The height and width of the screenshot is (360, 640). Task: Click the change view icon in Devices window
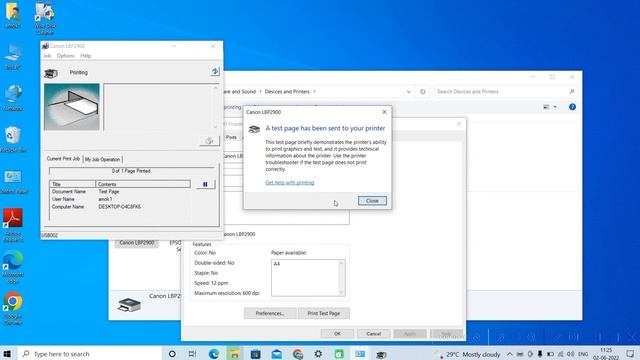(x=546, y=107)
